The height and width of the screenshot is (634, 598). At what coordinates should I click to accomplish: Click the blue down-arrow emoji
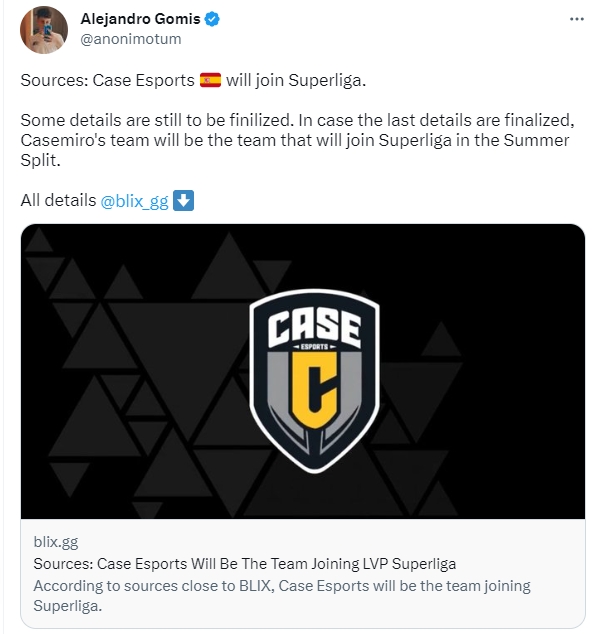184,200
